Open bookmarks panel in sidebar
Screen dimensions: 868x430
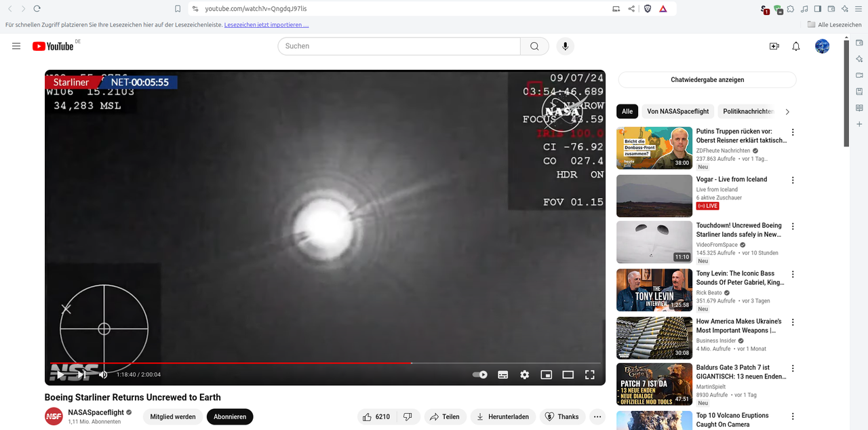coord(859,92)
